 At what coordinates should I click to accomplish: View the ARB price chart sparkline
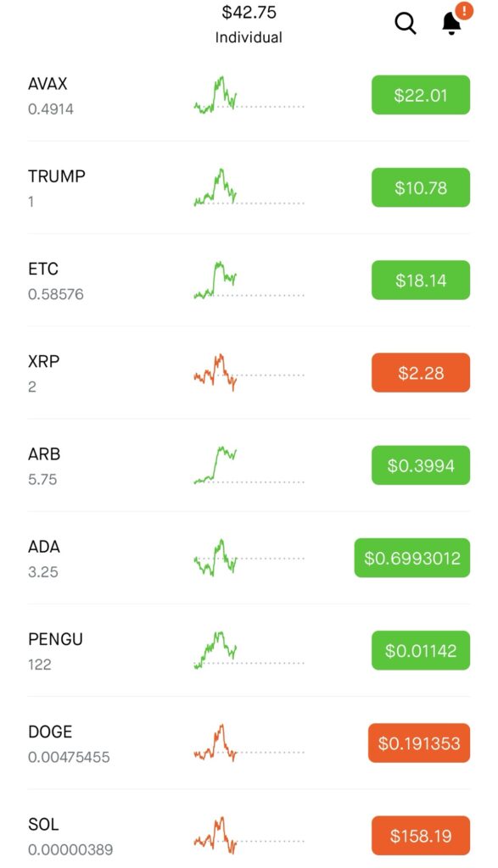click(249, 465)
